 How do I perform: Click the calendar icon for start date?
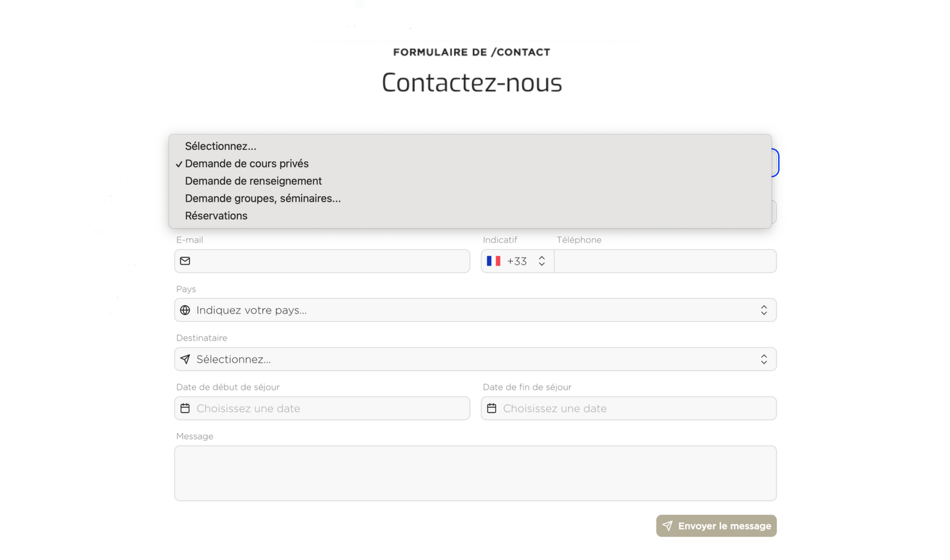185,408
